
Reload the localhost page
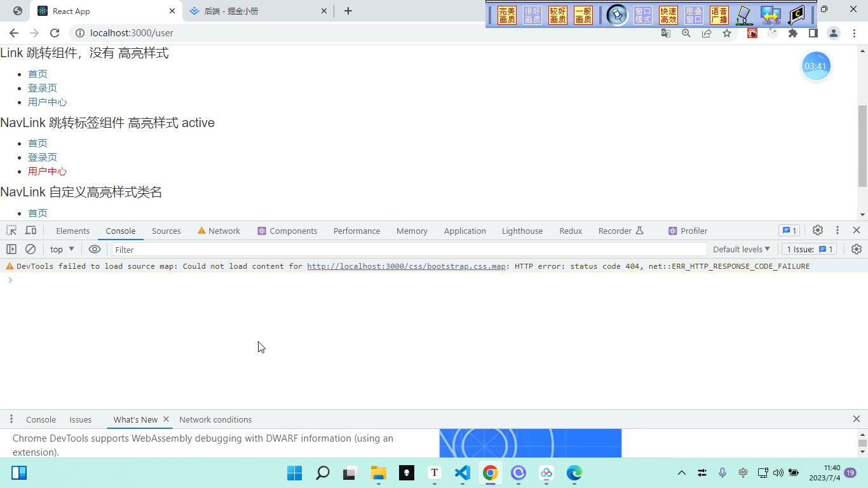click(x=55, y=33)
